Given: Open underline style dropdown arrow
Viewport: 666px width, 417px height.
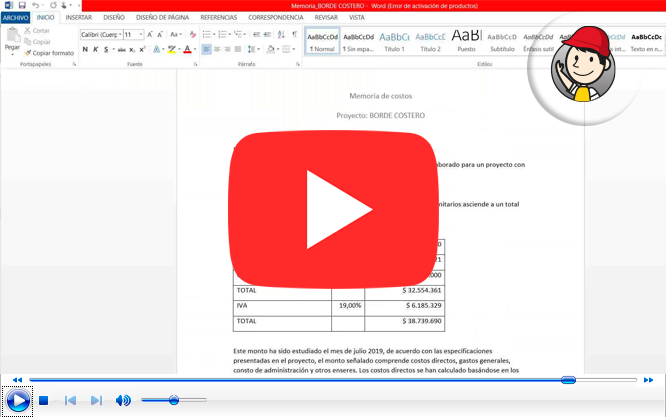Looking at the screenshot, I should pos(113,49).
